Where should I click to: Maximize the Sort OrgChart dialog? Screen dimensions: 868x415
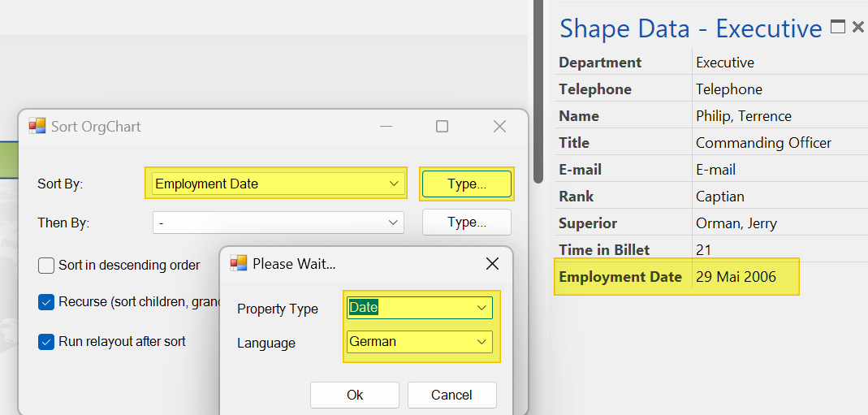442,127
